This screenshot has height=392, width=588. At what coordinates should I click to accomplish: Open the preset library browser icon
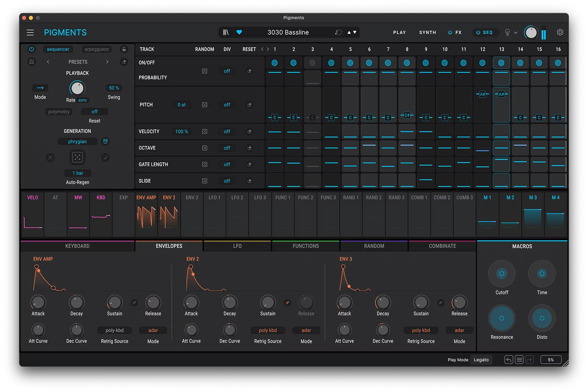226,32
